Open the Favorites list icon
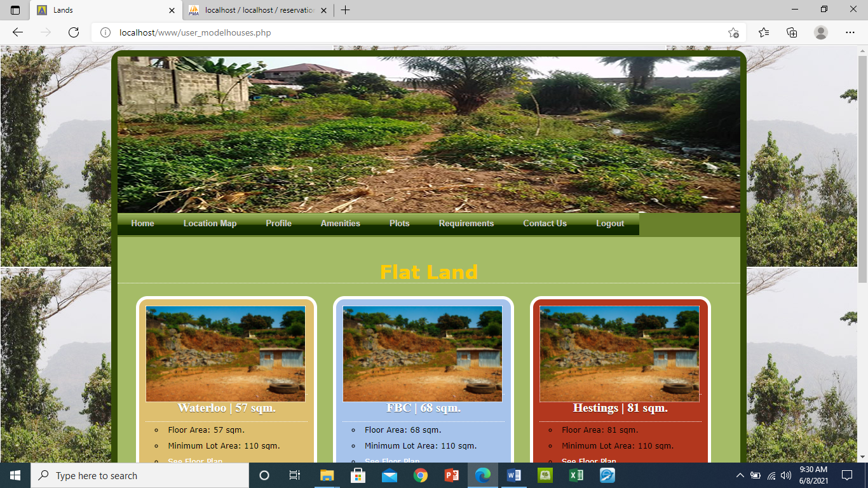 pyautogui.click(x=764, y=32)
